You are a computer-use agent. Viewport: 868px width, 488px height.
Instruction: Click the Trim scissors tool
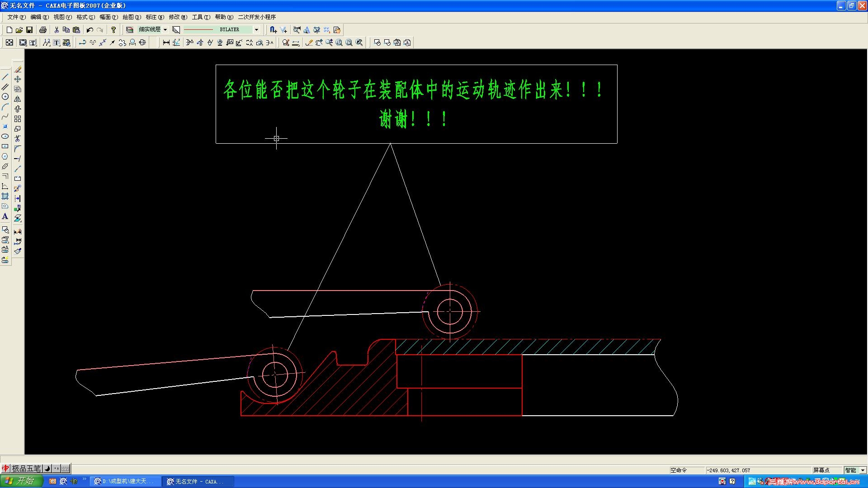[18, 139]
